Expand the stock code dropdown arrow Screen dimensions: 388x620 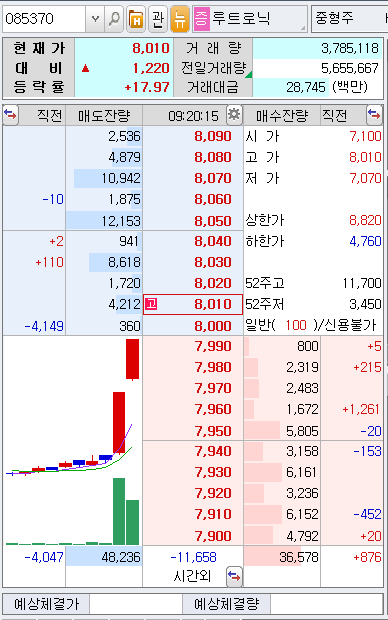[x=95, y=19]
